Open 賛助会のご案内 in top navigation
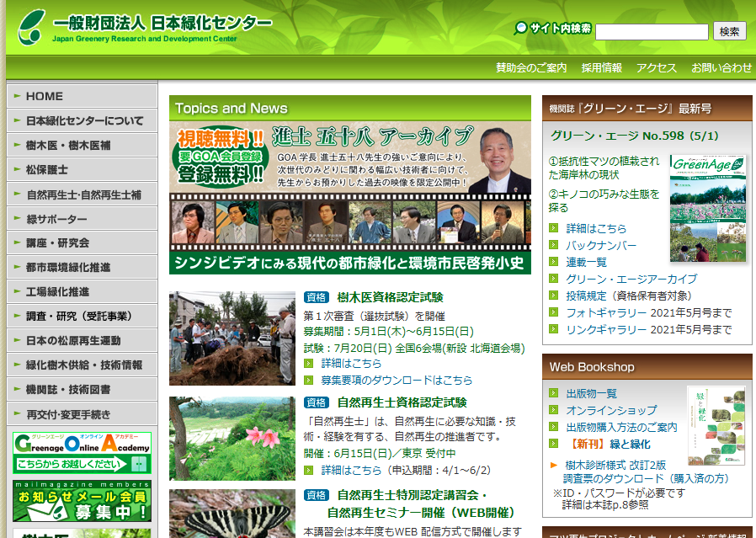Image resolution: width=756 pixels, height=538 pixels. (531, 68)
